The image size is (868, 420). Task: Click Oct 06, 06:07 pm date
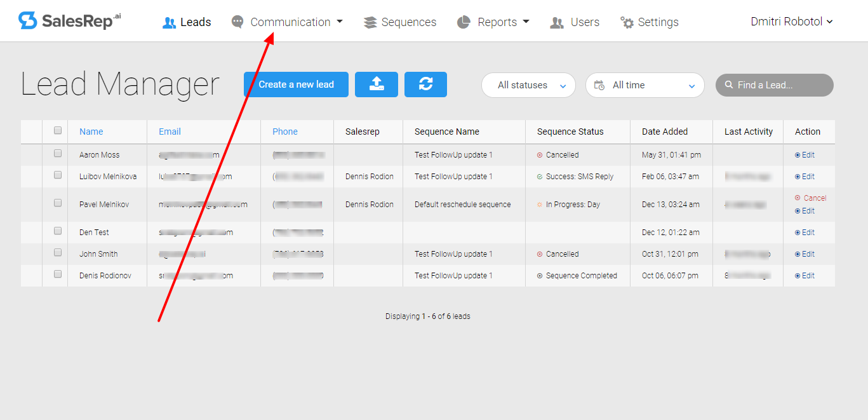670,276
